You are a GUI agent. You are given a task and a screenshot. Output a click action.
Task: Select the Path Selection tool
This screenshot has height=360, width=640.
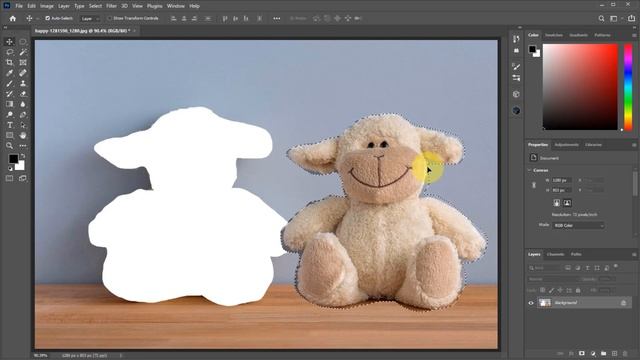[x=23, y=125]
